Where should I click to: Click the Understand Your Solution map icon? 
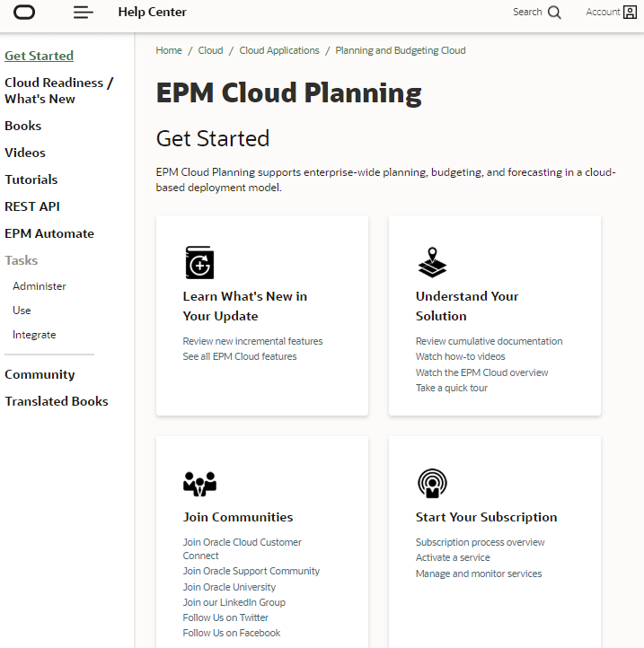(x=433, y=262)
